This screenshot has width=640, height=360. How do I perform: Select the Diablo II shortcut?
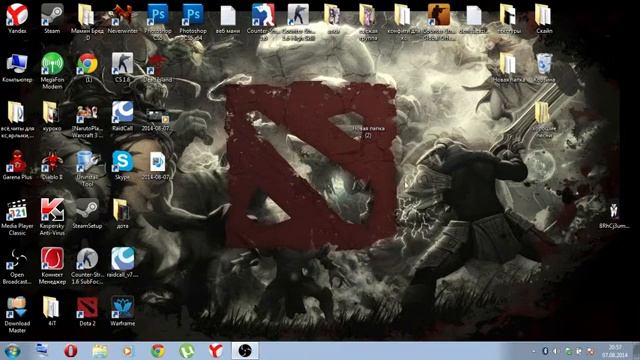tap(52, 165)
